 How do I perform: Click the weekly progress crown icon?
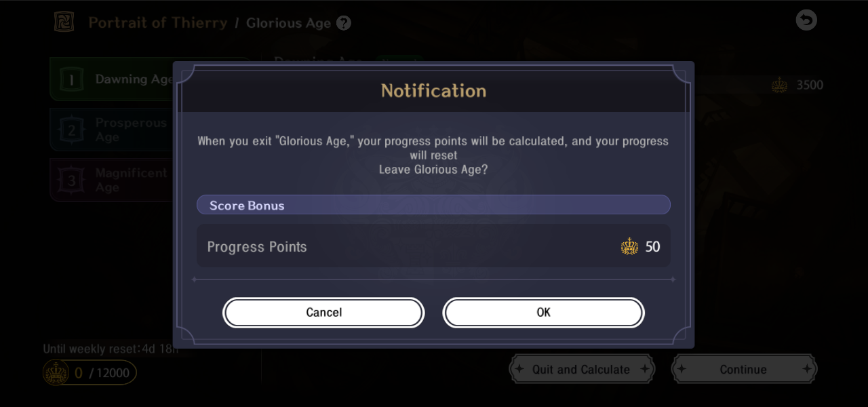click(x=55, y=372)
